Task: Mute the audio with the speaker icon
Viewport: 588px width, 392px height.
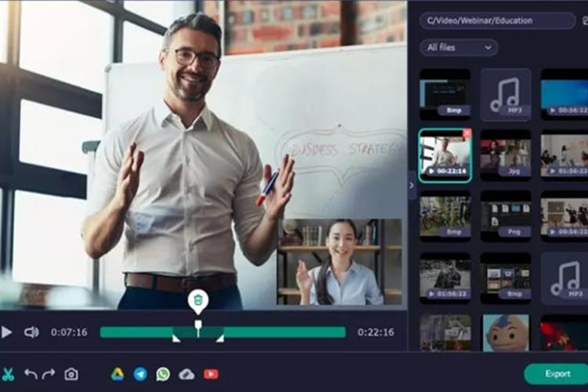Action: click(31, 332)
